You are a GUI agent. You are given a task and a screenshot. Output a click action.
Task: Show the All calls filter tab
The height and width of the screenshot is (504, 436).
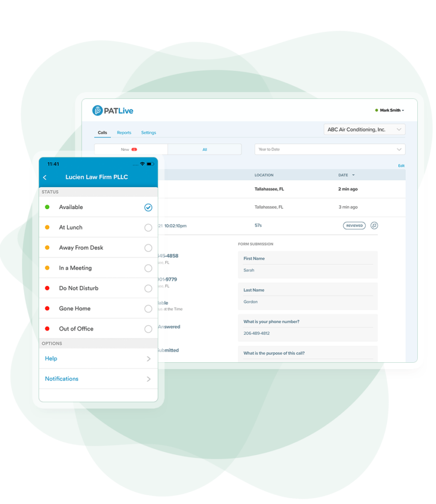click(205, 150)
